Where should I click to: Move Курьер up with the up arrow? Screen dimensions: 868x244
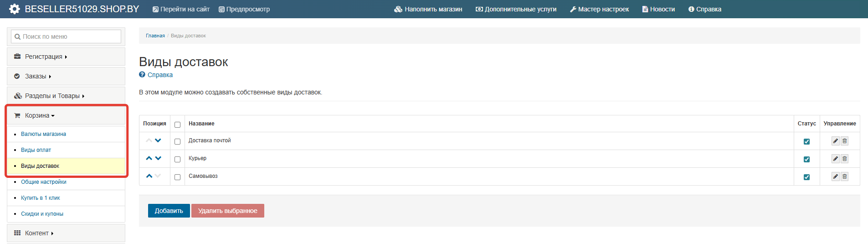pyautogui.click(x=149, y=158)
